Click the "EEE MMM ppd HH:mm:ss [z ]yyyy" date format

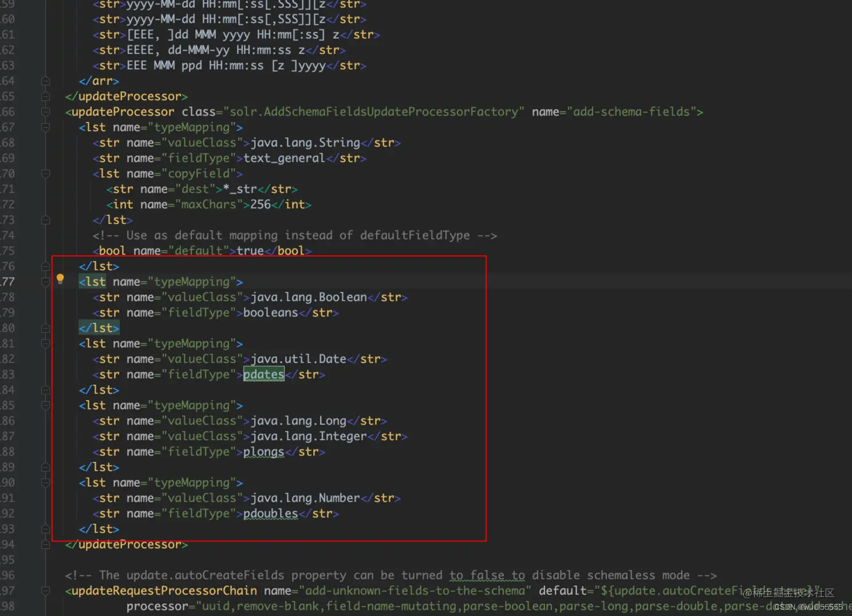pos(226,65)
